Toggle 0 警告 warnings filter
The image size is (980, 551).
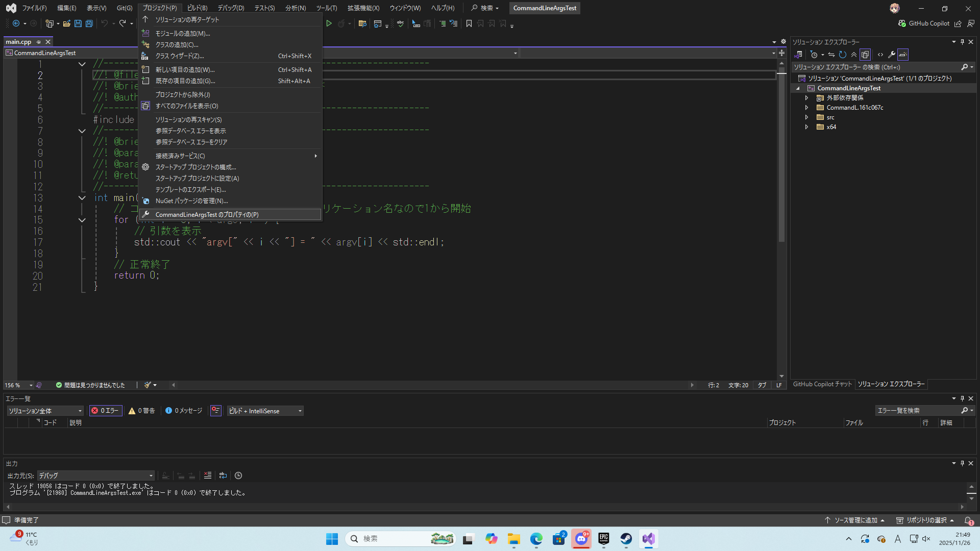pyautogui.click(x=142, y=411)
